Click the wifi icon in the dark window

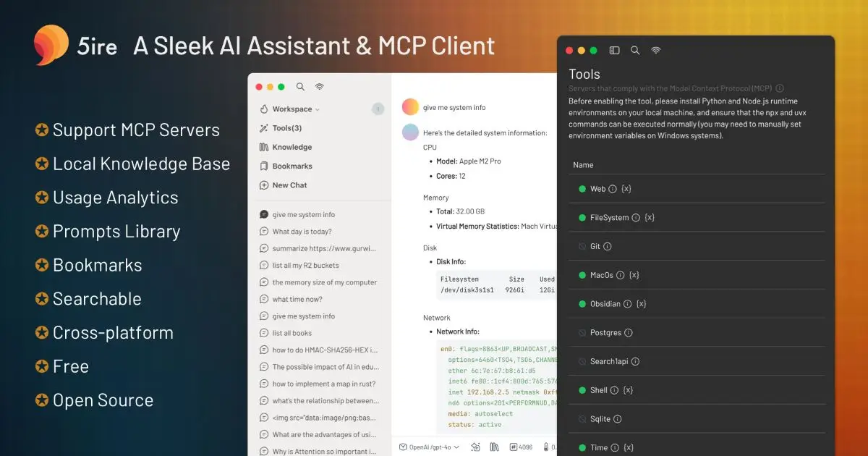click(x=656, y=51)
